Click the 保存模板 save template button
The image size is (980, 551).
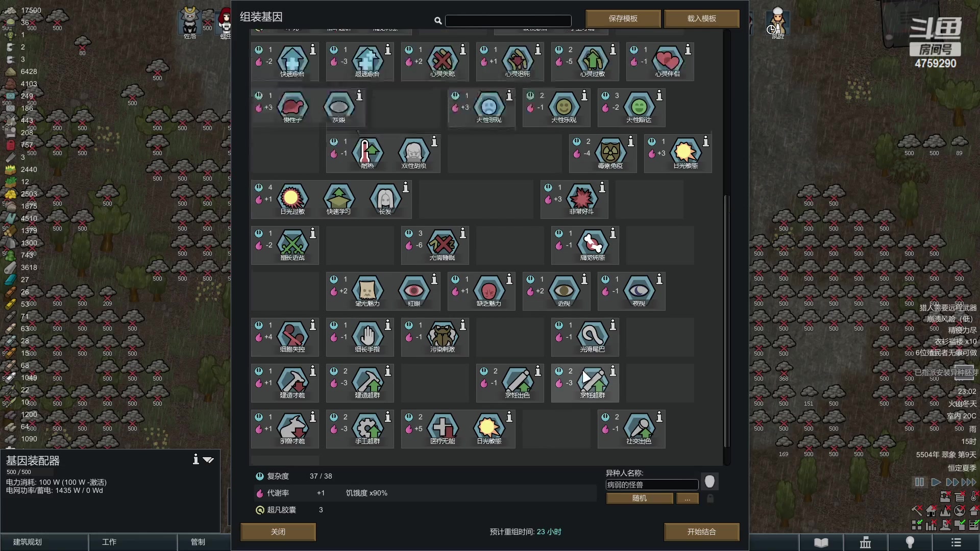(623, 18)
